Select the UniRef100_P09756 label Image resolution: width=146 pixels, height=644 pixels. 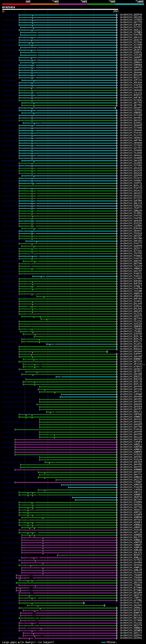point(131,35)
